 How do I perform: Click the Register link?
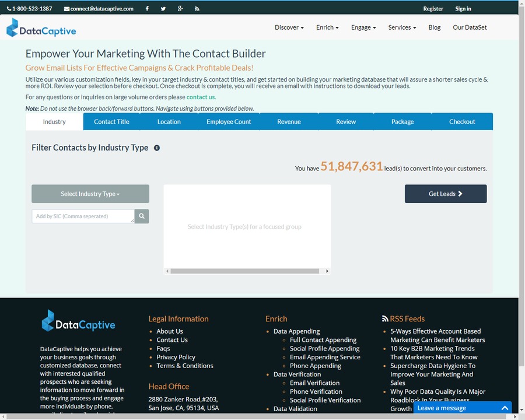[433, 9]
